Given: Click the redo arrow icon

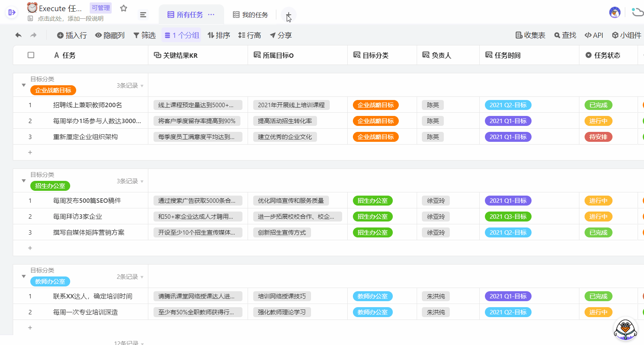Looking at the screenshot, I should [33, 35].
